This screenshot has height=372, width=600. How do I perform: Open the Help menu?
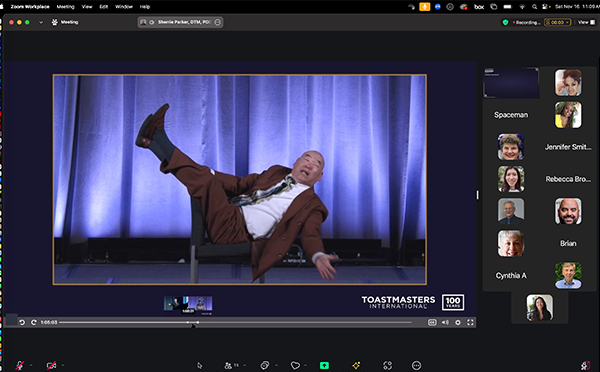tap(145, 7)
